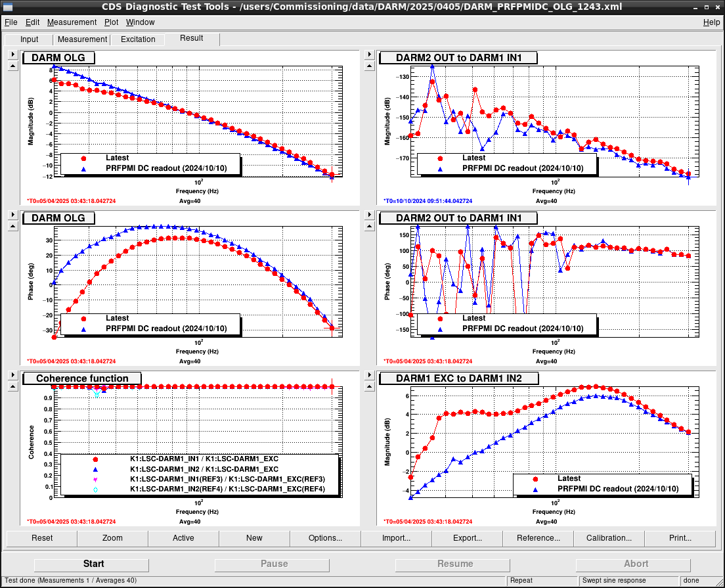The height and width of the screenshot is (588, 725).
Task: Open the Measurement menu
Action: (72, 22)
